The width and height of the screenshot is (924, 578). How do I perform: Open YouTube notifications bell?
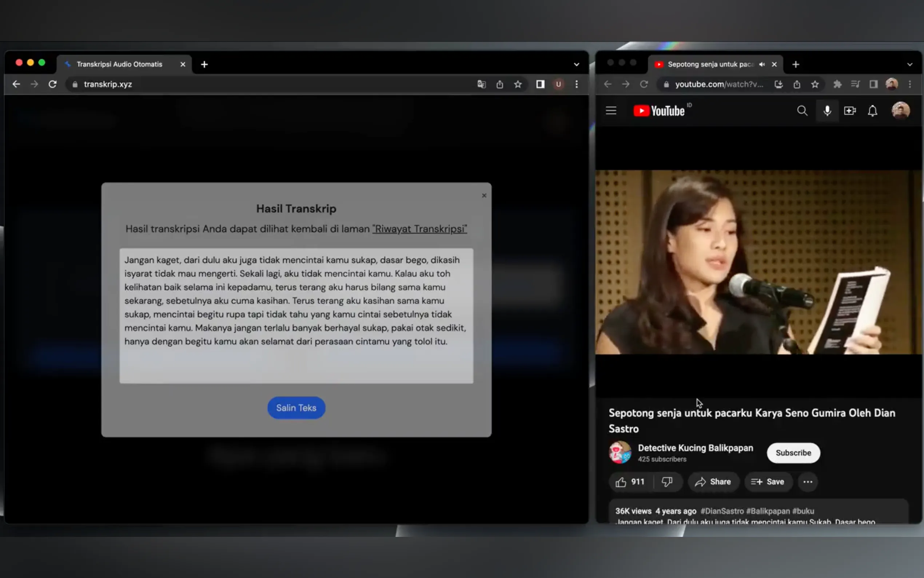(872, 111)
